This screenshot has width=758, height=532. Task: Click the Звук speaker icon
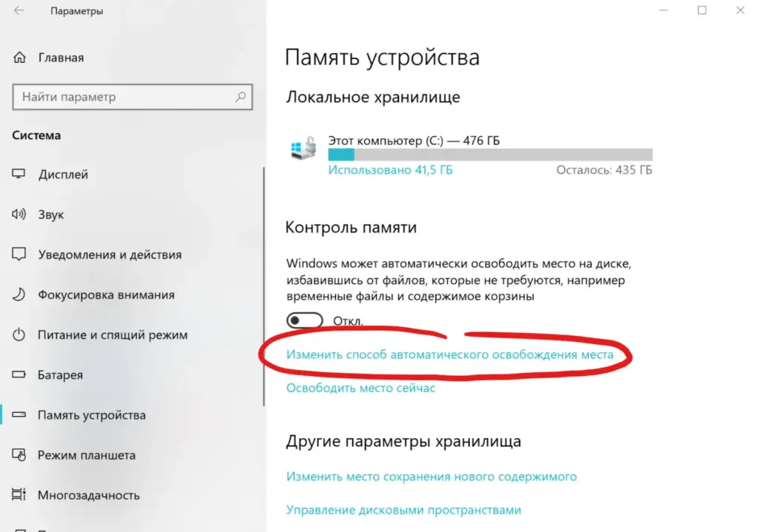19,214
